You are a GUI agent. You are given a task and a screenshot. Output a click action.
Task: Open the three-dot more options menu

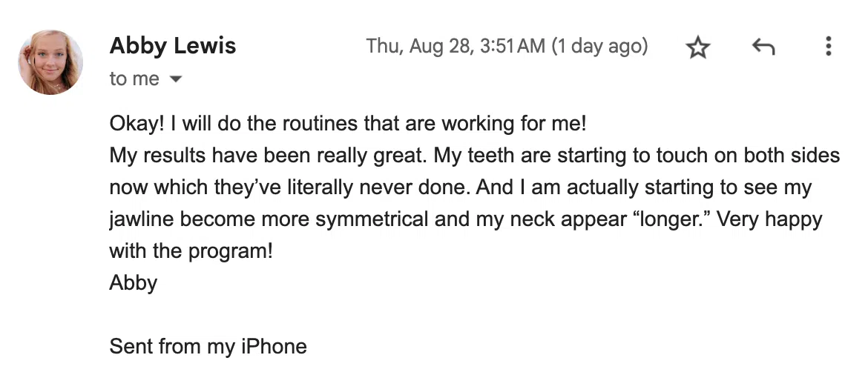[828, 46]
